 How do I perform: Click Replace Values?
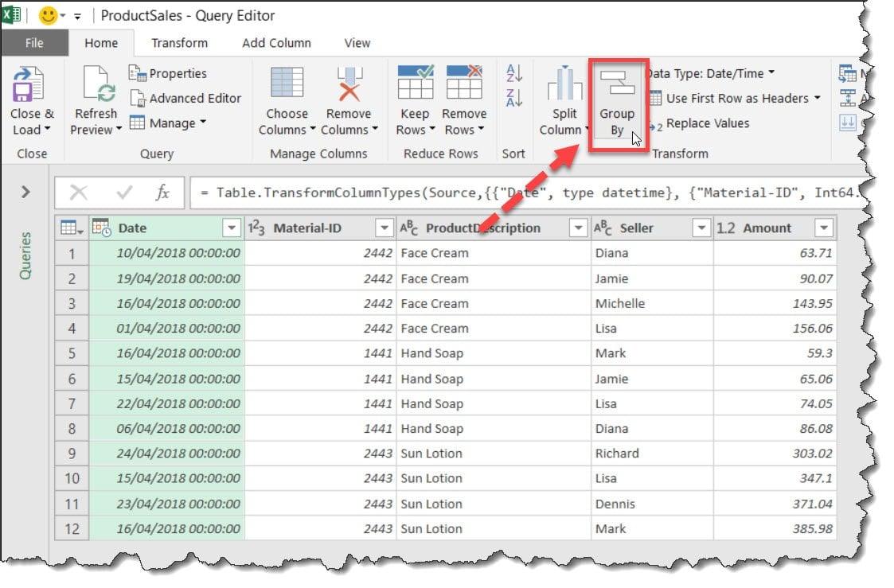coord(709,123)
